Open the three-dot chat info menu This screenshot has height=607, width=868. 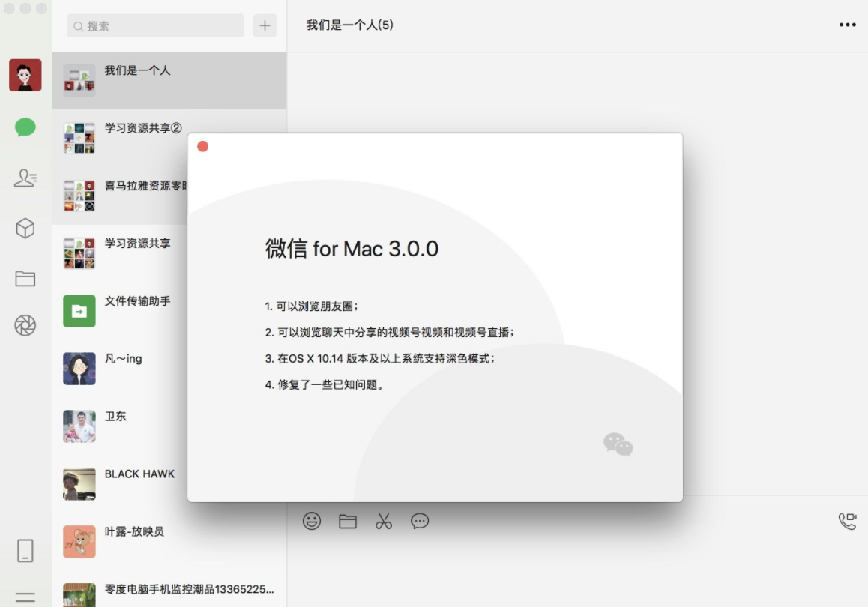pos(848,25)
